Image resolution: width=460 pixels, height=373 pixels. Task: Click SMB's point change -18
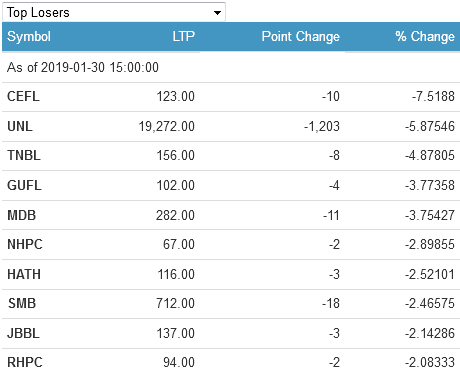click(x=331, y=304)
